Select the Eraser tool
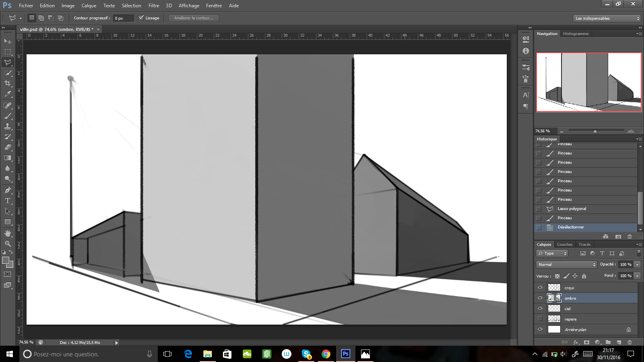This screenshot has width=644, height=362. click(8, 148)
